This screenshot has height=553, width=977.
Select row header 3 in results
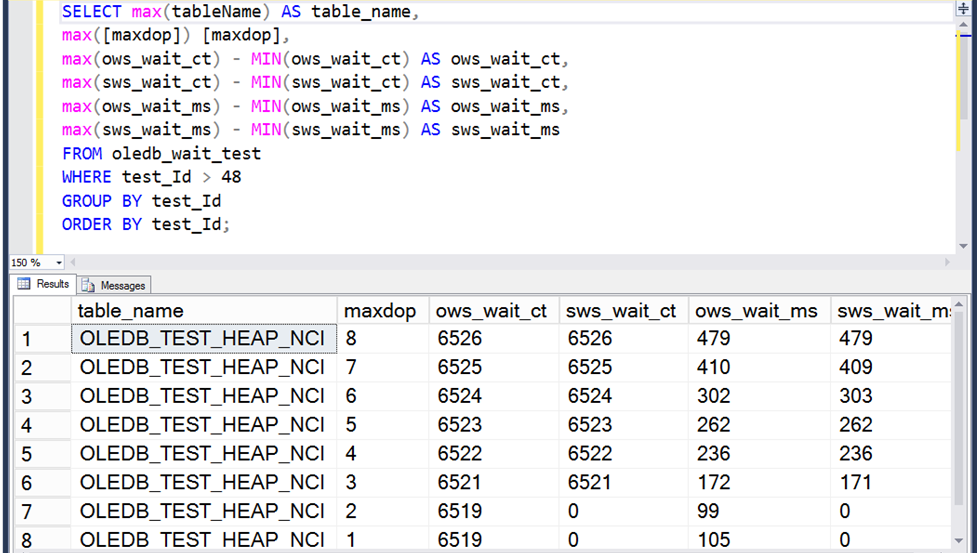click(42, 396)
